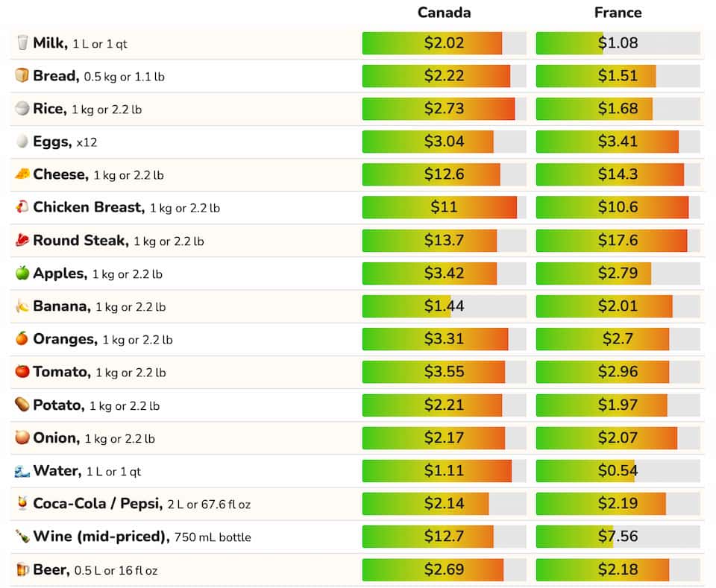Click France's round steak bar $17.6
Viewport: 716px width, 588px height.
click(x=618, y=241)
